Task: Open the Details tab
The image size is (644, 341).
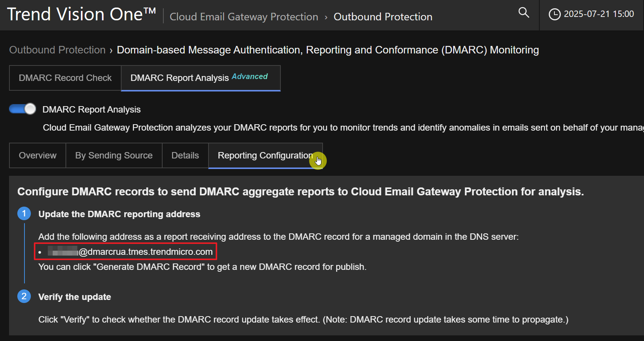Action: (185, 155)
